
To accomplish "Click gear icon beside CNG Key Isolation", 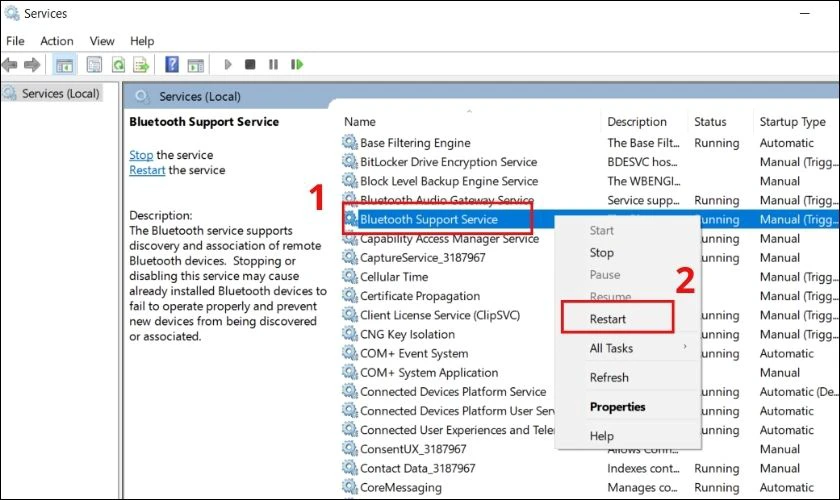I will pos(350,334).
